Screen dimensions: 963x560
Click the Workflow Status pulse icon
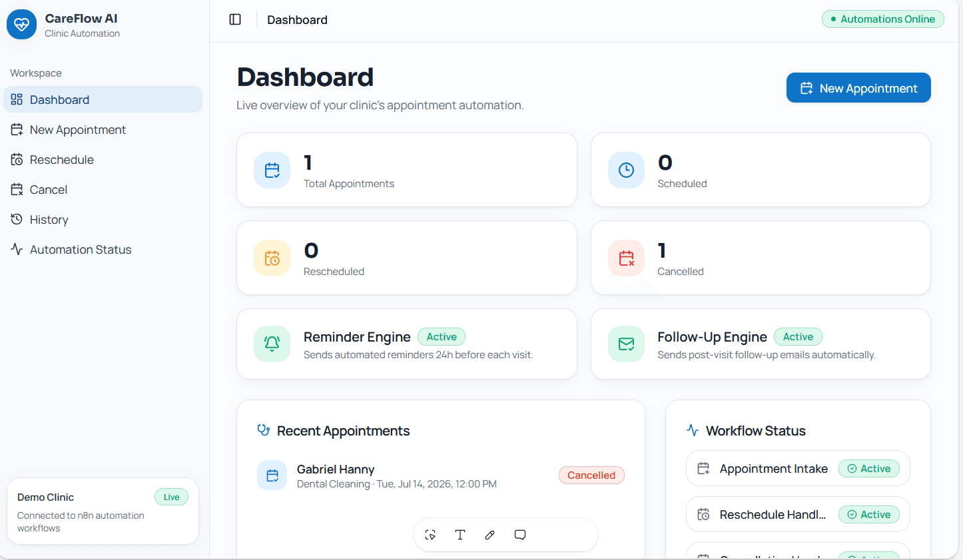[x=693, y=430]
